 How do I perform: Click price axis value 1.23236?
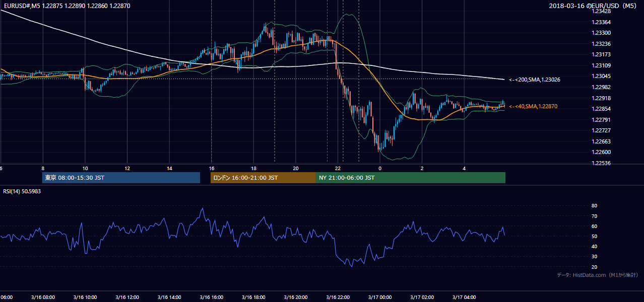tap(602, 44)
